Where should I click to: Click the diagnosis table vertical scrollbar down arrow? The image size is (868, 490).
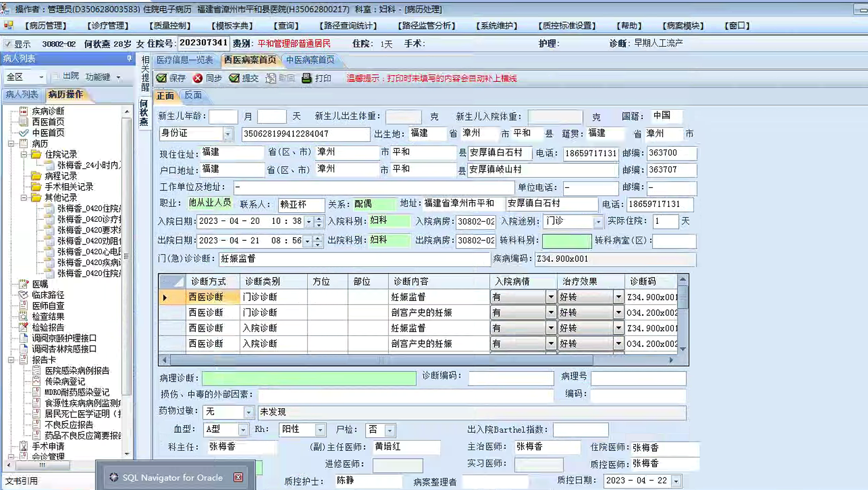coord(683,349)
